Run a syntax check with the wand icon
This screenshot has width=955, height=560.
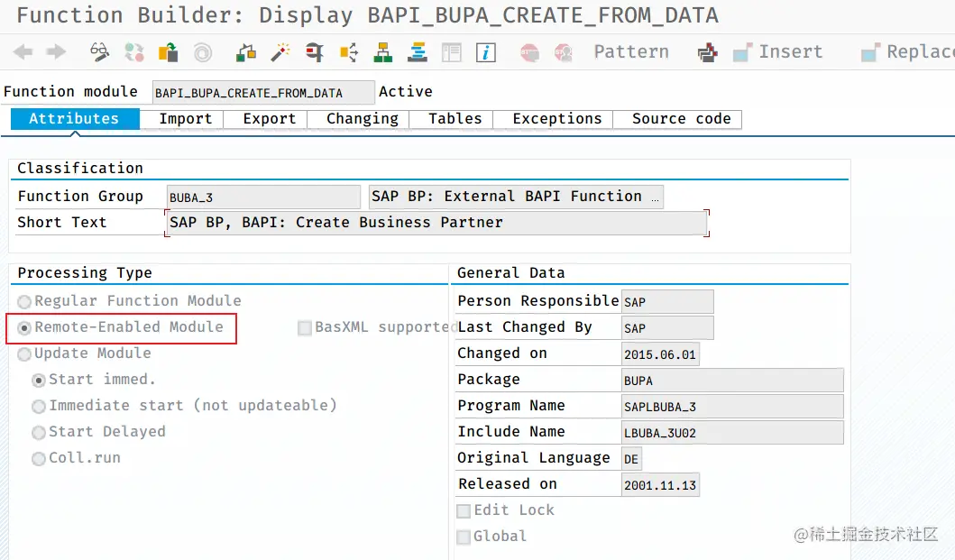[279, 51]
